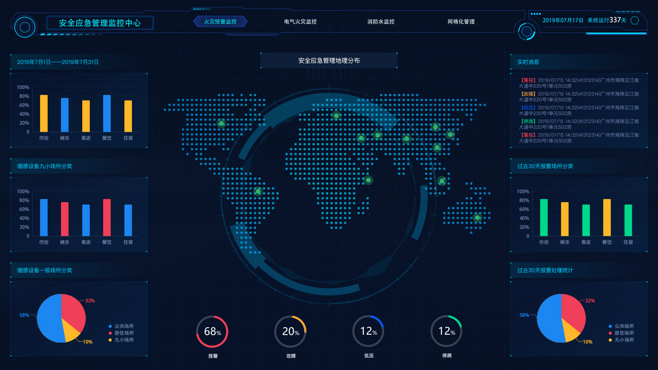
Task: Open the 网格化管理 tab
Action: coord(461,21)
